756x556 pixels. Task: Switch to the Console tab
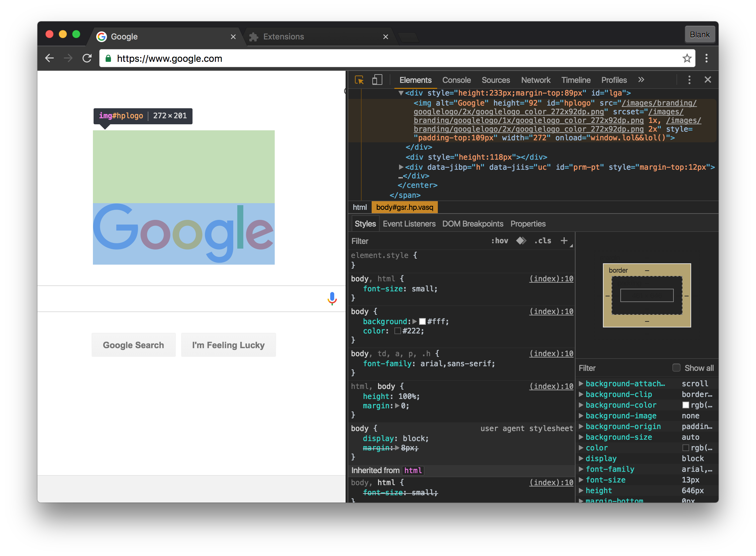coord(457,80)
